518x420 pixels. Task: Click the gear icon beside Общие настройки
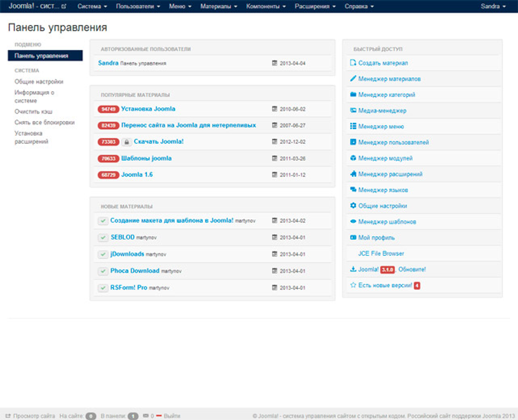tap(353, 206)
